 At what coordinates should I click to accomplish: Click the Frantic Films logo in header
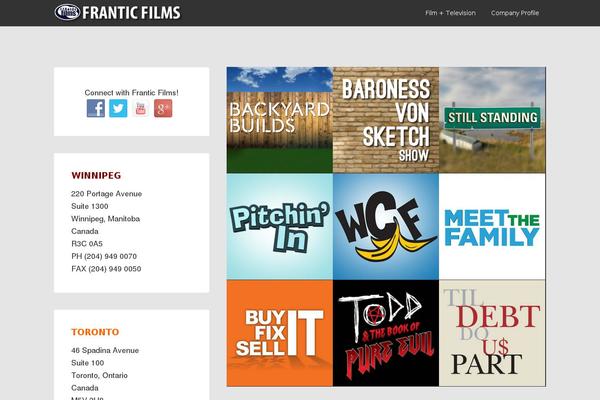(x=117, y=13)
